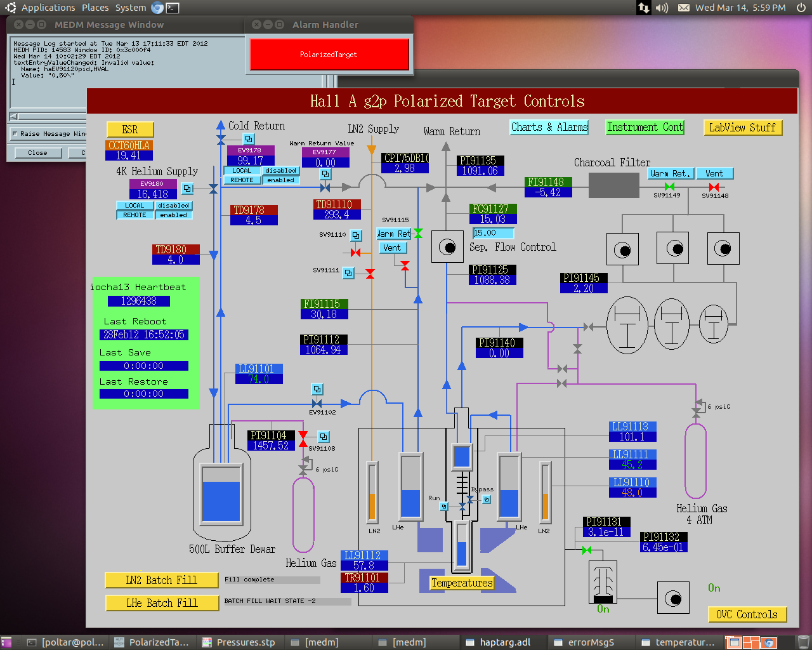Open Trash in bottom panel
Viewport: 812px width, 650px height.
click(803, 642)
